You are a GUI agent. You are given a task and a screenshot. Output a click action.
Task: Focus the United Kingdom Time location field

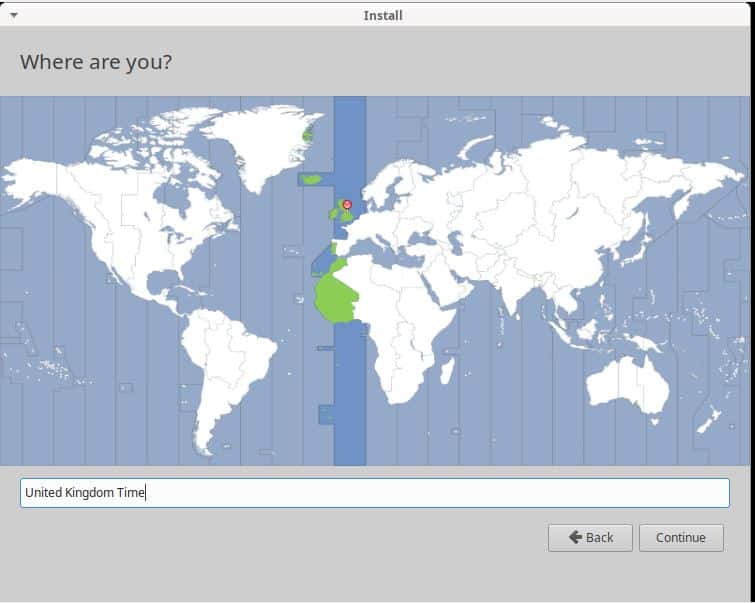point(375,493)
